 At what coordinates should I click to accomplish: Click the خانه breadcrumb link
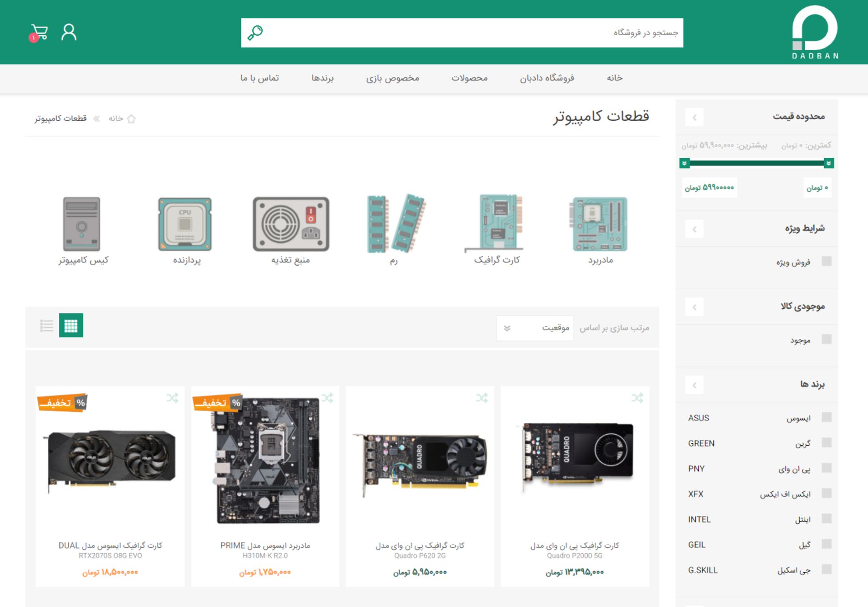pos(116,118)
